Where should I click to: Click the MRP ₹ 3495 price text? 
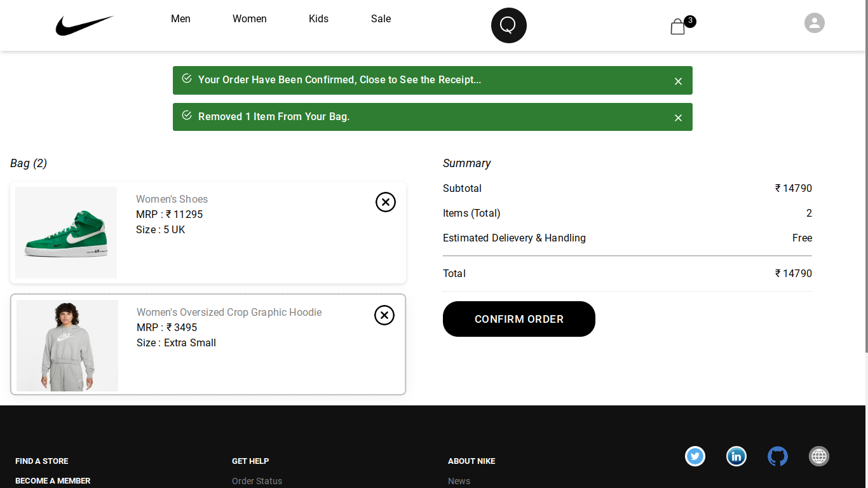(x=167, y=328)
